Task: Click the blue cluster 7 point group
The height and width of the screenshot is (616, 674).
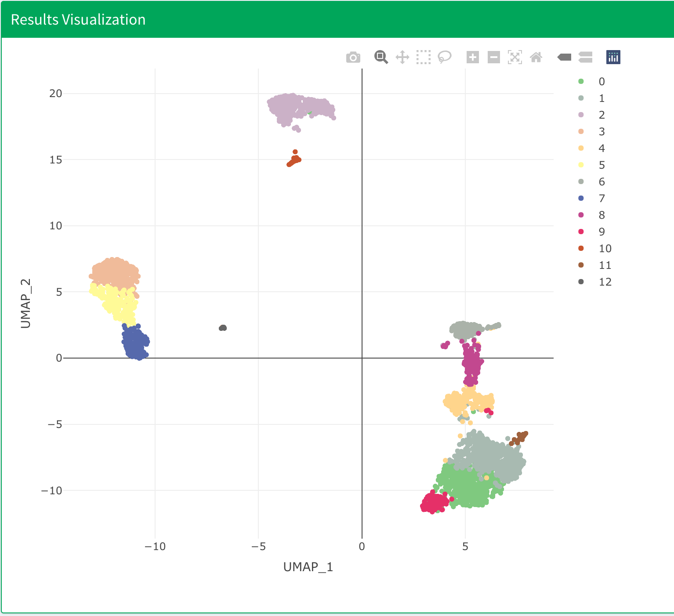Action: 135,343
